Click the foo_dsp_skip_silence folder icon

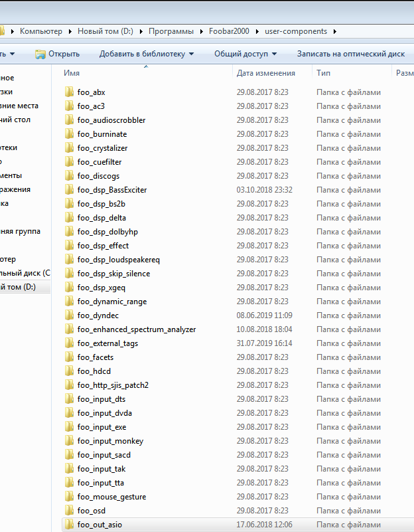[x=69, y=273]
